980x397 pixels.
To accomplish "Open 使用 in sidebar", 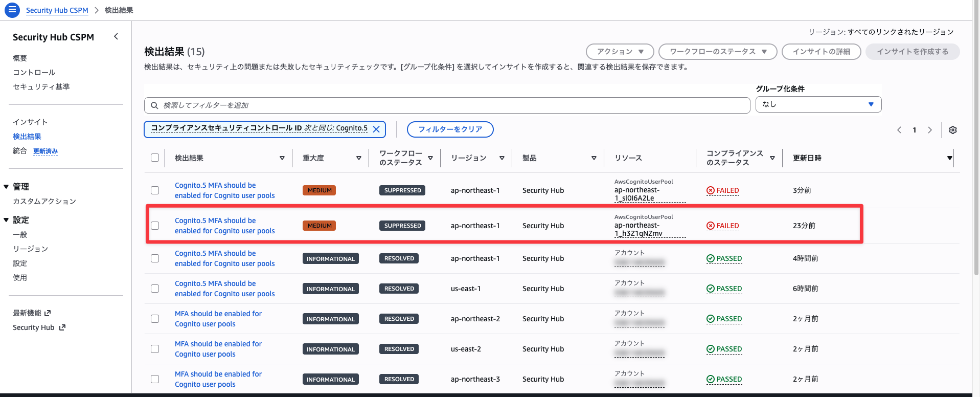I will point(20,278).
